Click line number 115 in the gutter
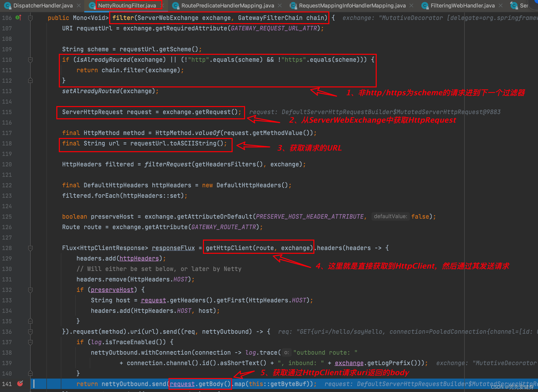Viewport: 538px width, 392px height. pyautogui.click(x=7, y=112)
